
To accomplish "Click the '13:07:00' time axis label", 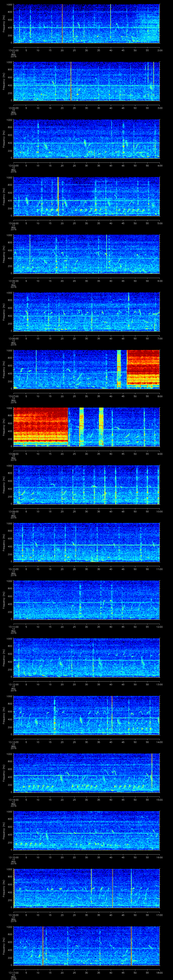I will (x=13, y=396).
